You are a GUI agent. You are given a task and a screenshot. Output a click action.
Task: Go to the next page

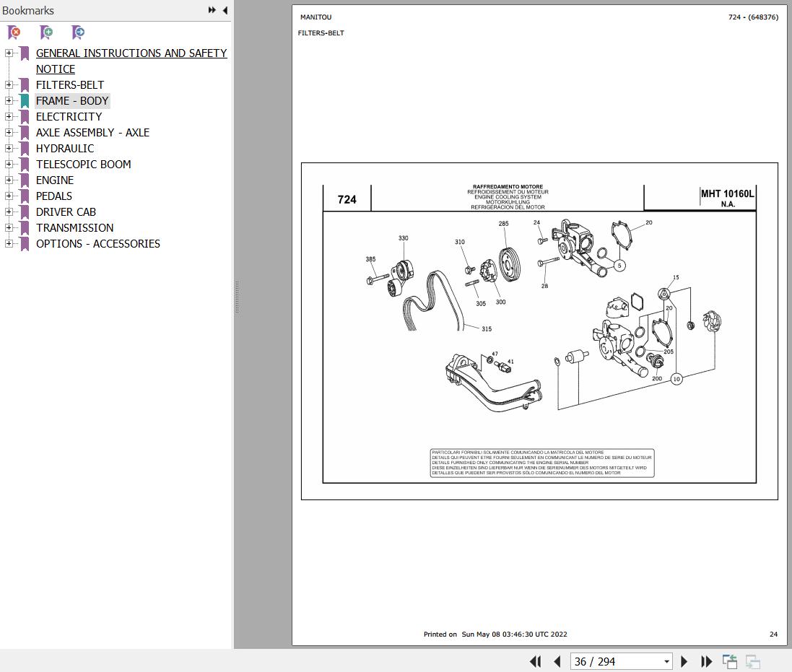tap(684, 661)
